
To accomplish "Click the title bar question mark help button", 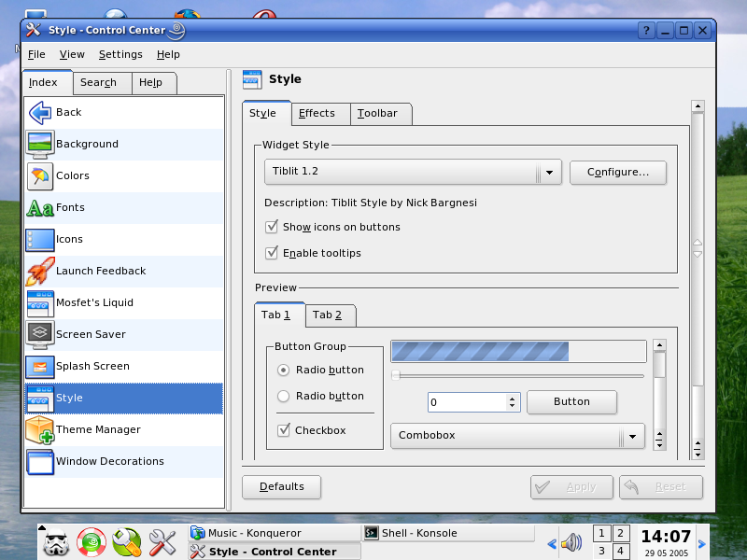I will pos(646,31).
